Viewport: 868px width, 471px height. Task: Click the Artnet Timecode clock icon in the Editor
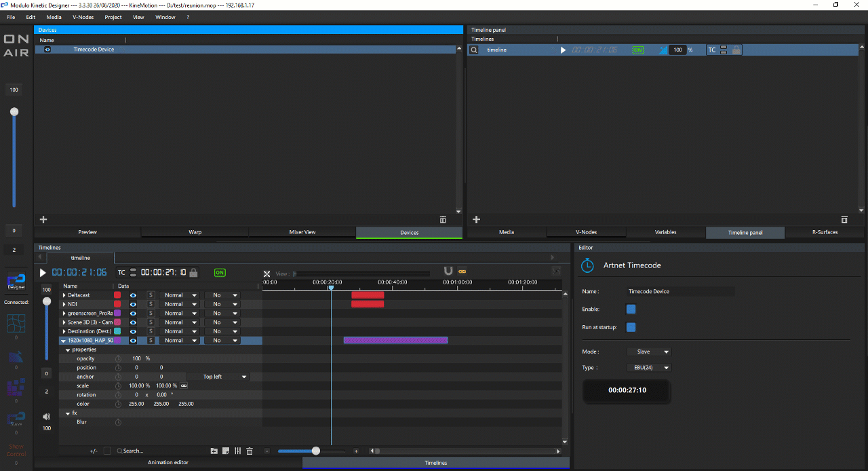tap(587, 265)
